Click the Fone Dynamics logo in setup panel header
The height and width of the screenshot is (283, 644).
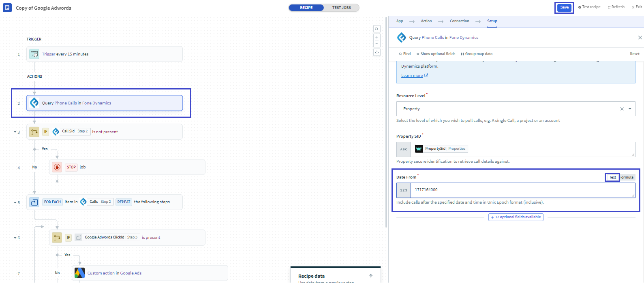401,37
